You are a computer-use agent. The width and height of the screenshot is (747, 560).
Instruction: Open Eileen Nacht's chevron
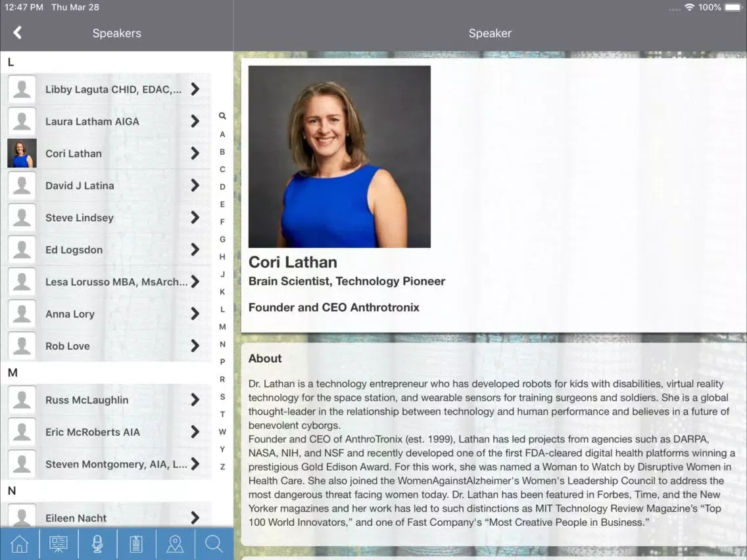[195, 518]
